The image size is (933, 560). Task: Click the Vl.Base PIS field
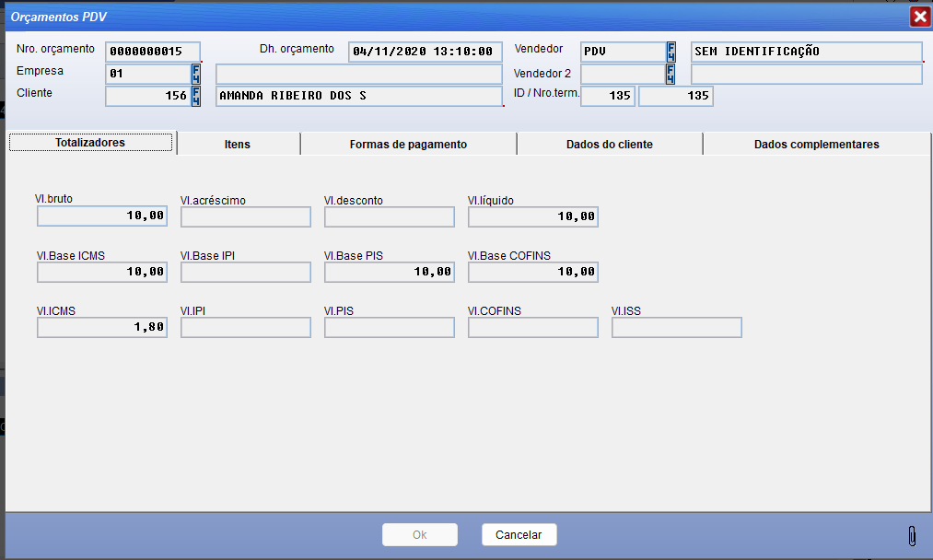point(390,272)
